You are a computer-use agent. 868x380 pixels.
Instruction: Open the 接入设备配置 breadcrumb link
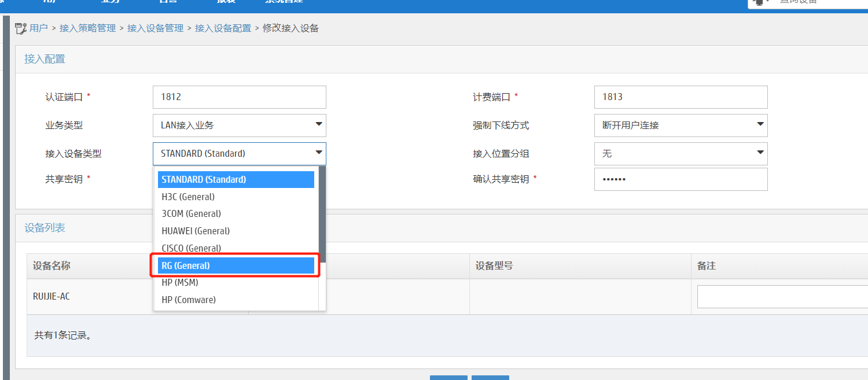pos(223,28)
